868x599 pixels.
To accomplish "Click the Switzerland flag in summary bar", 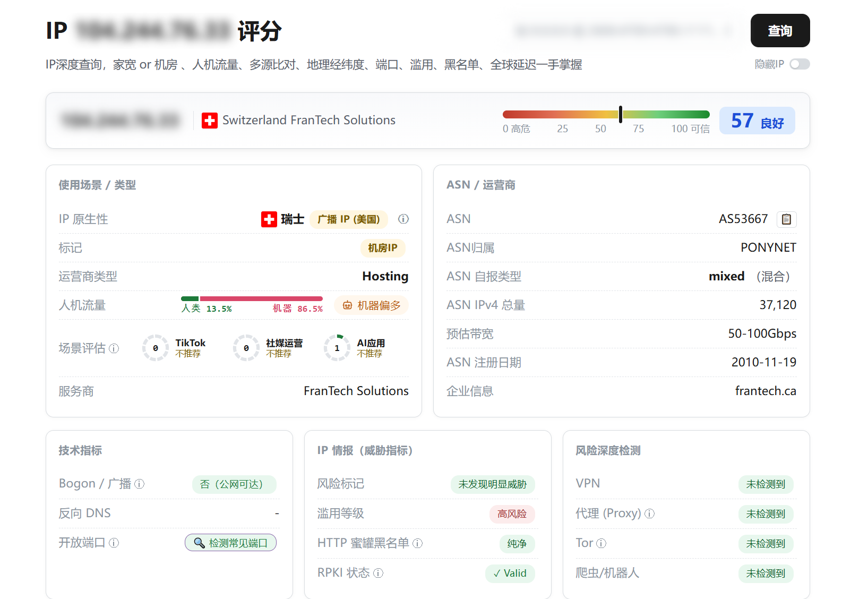I will click(x=210, y=121).
